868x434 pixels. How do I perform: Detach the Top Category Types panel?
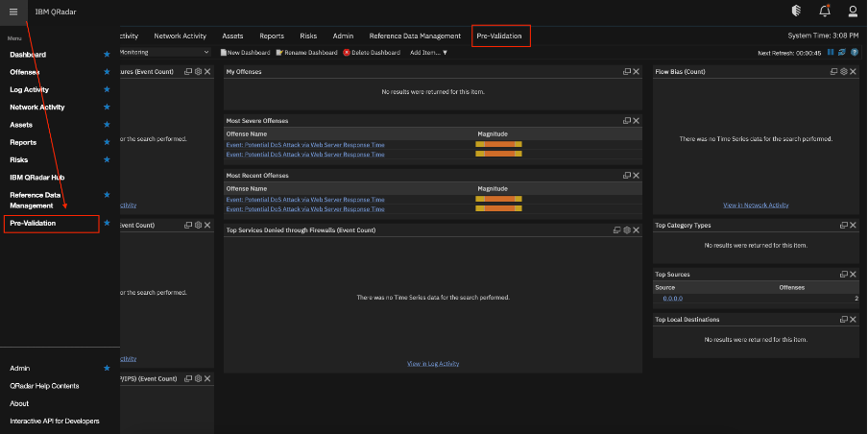844,226
